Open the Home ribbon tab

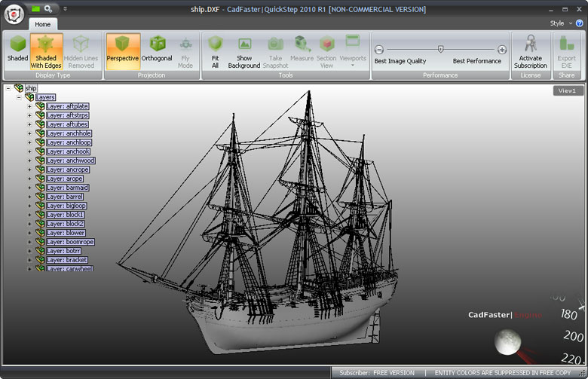tap(43, 24)
